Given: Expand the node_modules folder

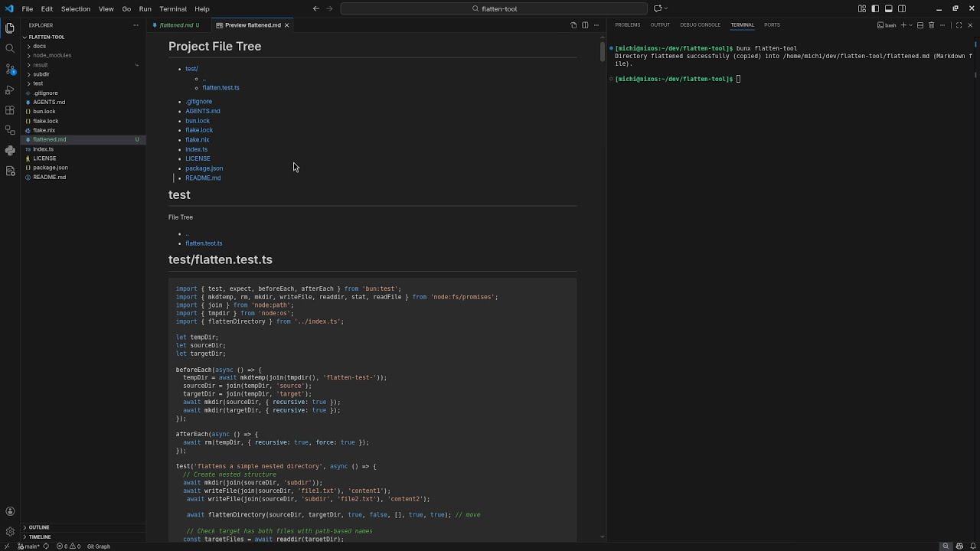Looking at the screenshot, I should point(83,55).
